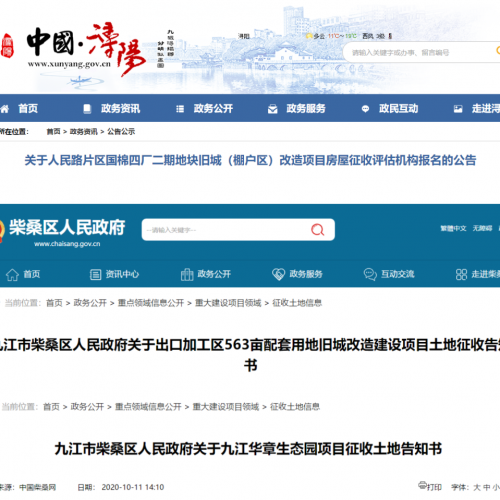
Task: Open 重点领域信息公开 breadcrumb below the 563亩 title
Action: coord(148,407)
